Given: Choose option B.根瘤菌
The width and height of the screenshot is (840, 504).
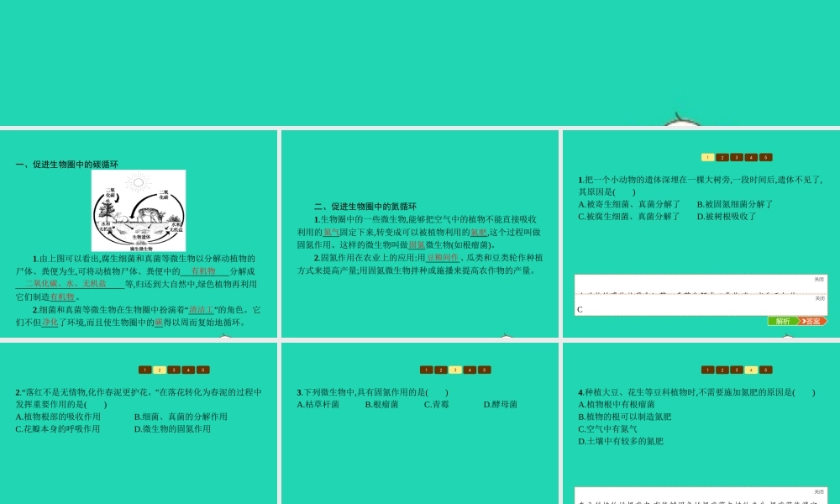Looking at the screenshot, I should [382, 404].
